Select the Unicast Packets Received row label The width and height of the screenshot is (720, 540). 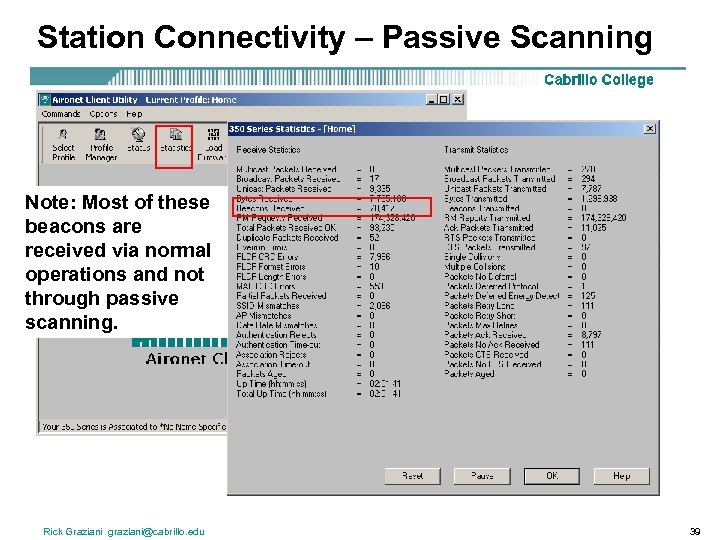pyautogui.click(x=283, y=189)
